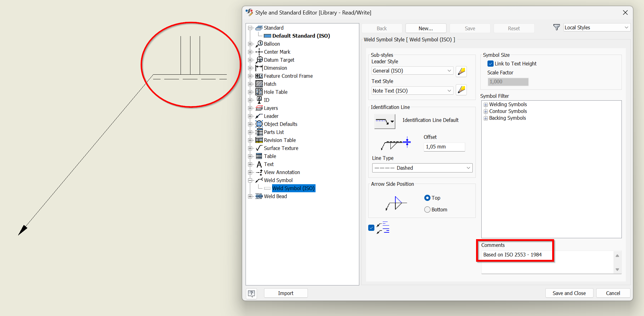Click the Save button
This screenshot has height=316, width=644.
pyautogui.click(x=470, y=28)
